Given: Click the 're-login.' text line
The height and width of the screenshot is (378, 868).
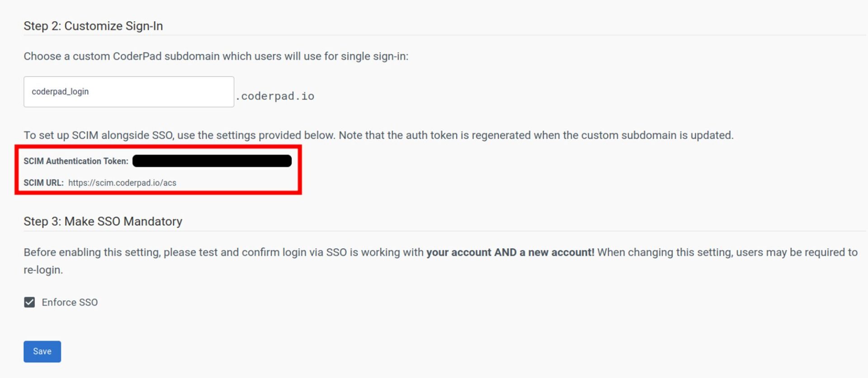Looking at the screenshot, I should click(43, 270).
